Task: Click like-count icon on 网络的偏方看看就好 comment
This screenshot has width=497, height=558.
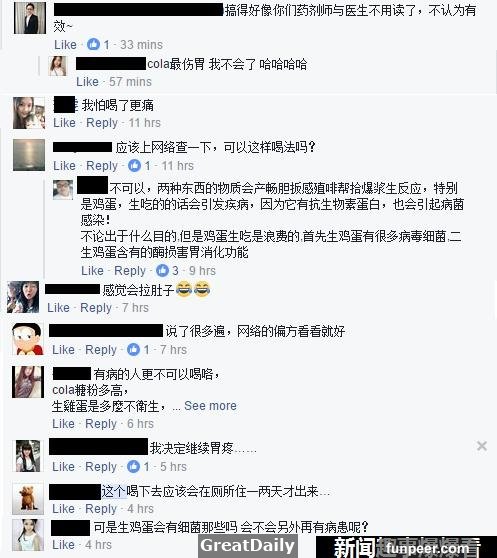Action: pyautogui.click(x=133, y=349)
